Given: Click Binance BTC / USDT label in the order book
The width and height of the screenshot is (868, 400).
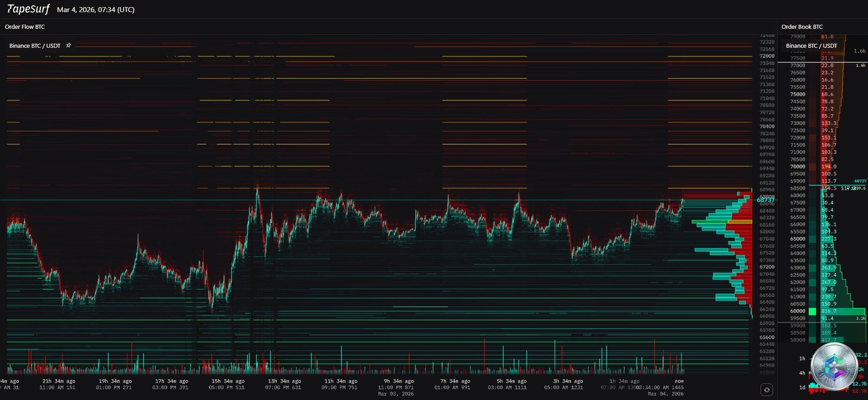Looking at the screenshot, I should pyautogui.click(x=811, y=46).
